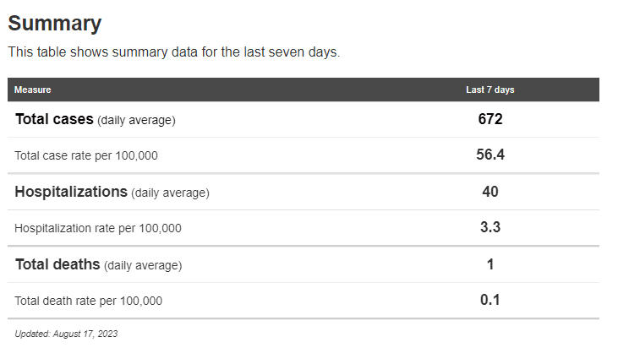Click "(daily average)" beside Total cases
The height and width of the screenshot is (364, 618).
point(136,121)
